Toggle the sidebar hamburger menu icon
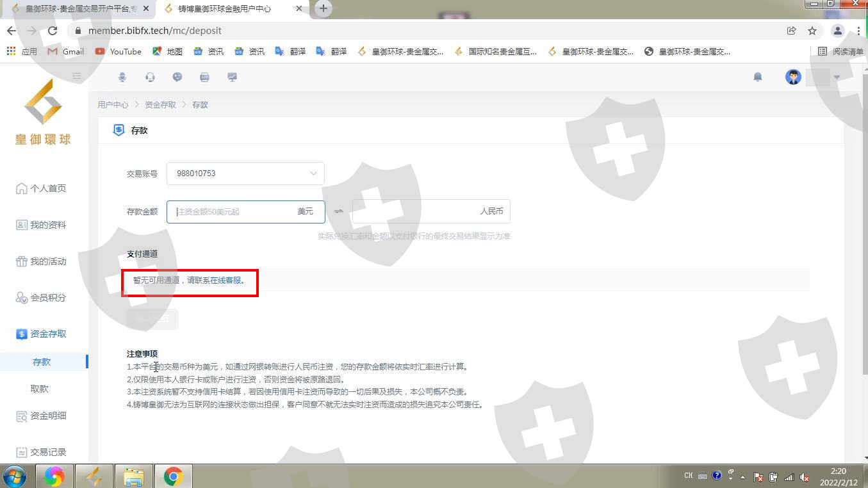This screenshot has height=488, width=868. tap(77, 77)
